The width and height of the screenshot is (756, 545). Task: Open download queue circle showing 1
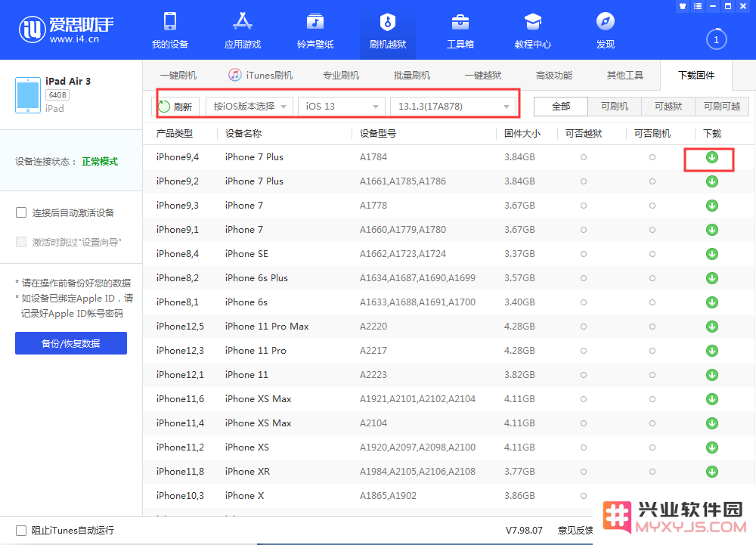pyautogui.click(x=716, y=39)
